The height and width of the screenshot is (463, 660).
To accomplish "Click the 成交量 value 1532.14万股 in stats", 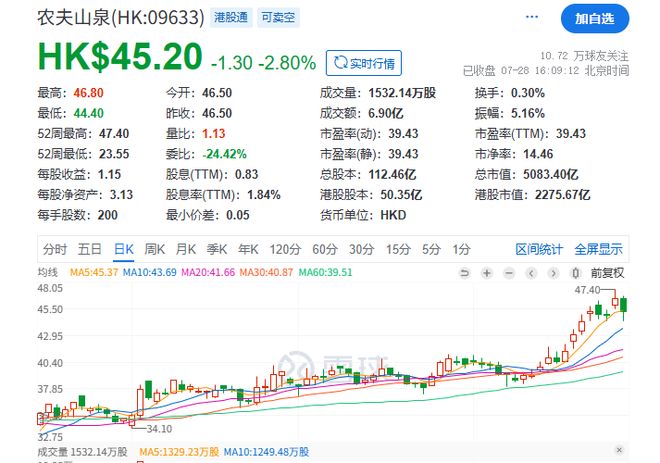I will coord(402,93).
